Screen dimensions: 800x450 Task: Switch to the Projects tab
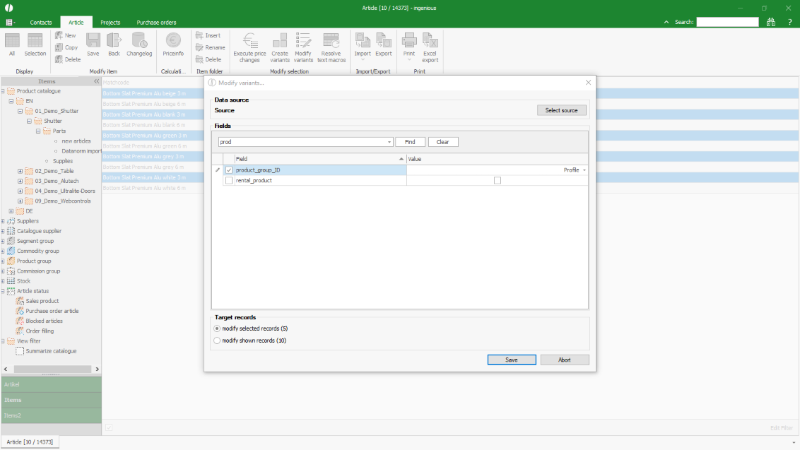coord(110,22)
